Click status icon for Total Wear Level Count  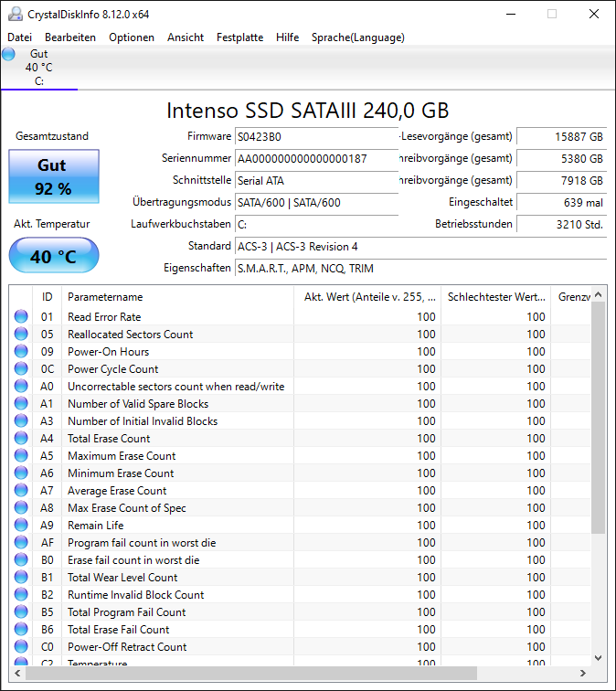click(21, 577)
